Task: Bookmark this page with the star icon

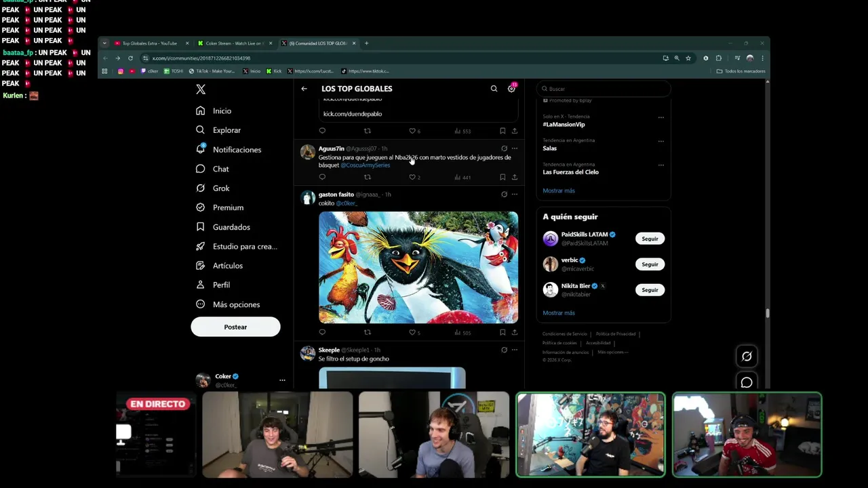Action: [688, 58]
